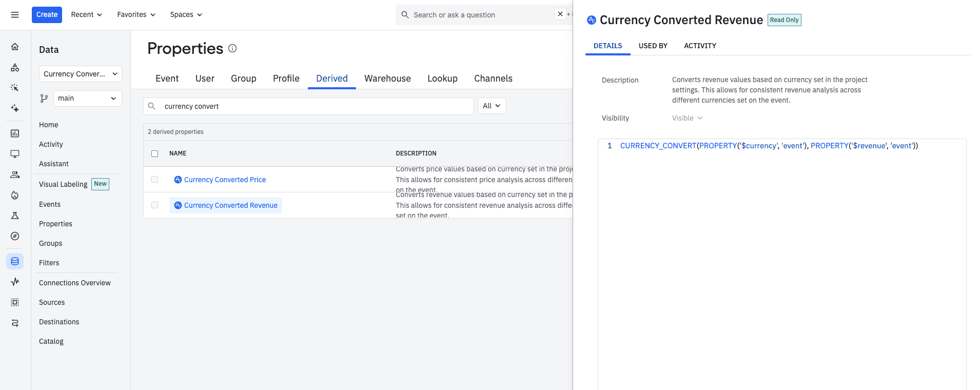Click the compass icon in left rail

point(15,236)
